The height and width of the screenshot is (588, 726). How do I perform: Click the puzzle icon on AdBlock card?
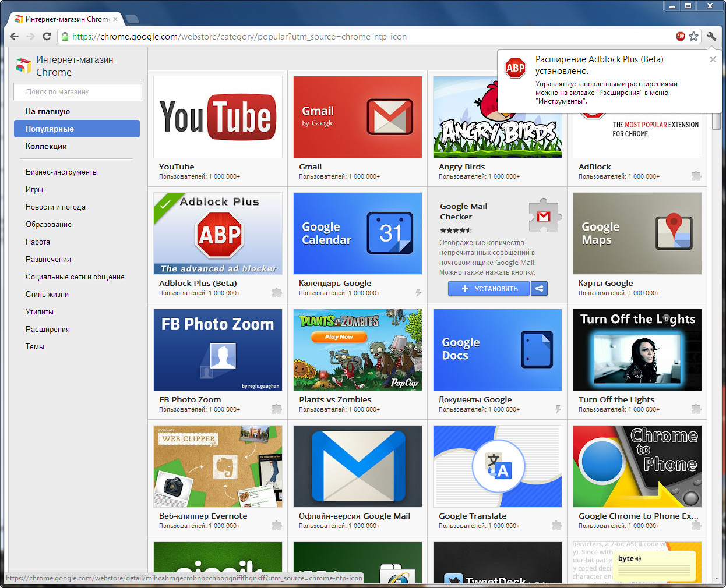tap(696, 176)
